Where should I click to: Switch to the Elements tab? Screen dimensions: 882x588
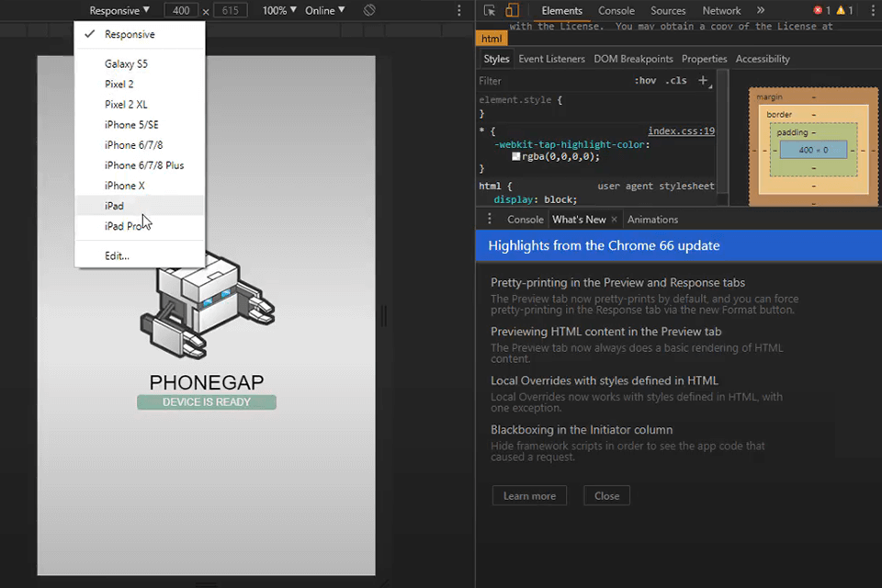click(x=562, y=11)
